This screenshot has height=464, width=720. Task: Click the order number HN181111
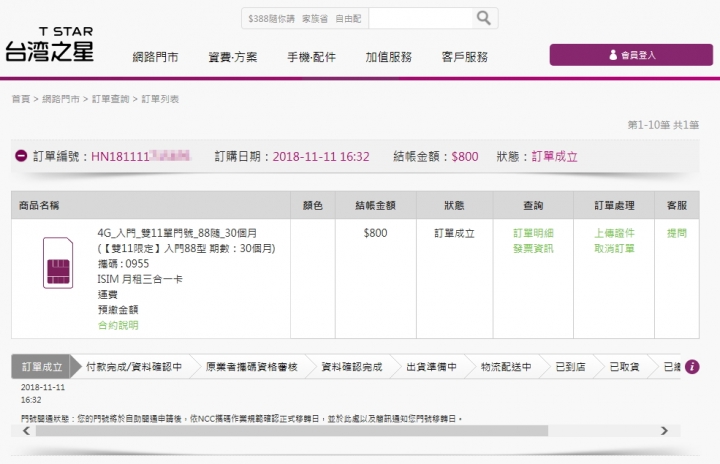[141, 157]
